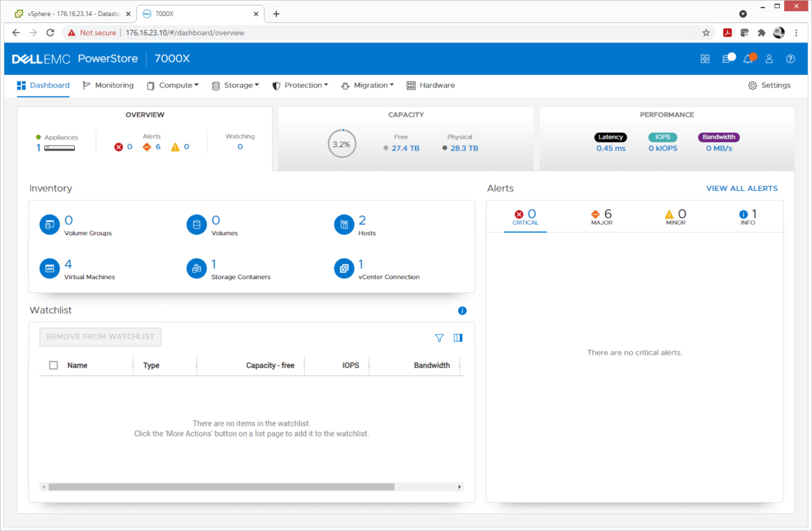812x531 pixels.
Task: Click the PDF extension icon in browser toolbar
Action: (727, 33)
